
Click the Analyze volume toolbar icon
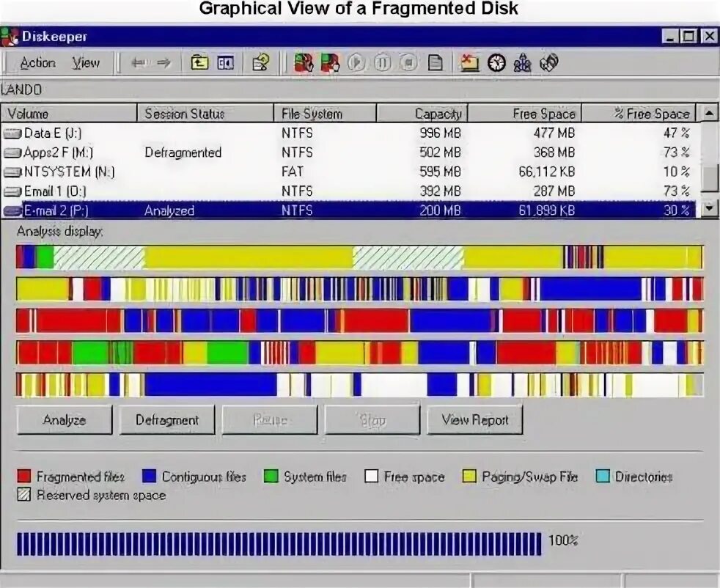[x=304, y=62]
